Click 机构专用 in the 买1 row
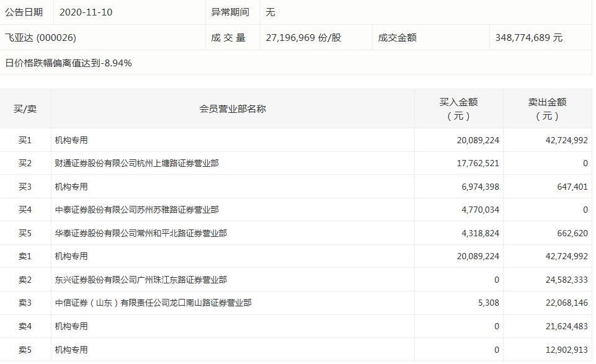Screen dimensions: 596x364 pos(71,141)
